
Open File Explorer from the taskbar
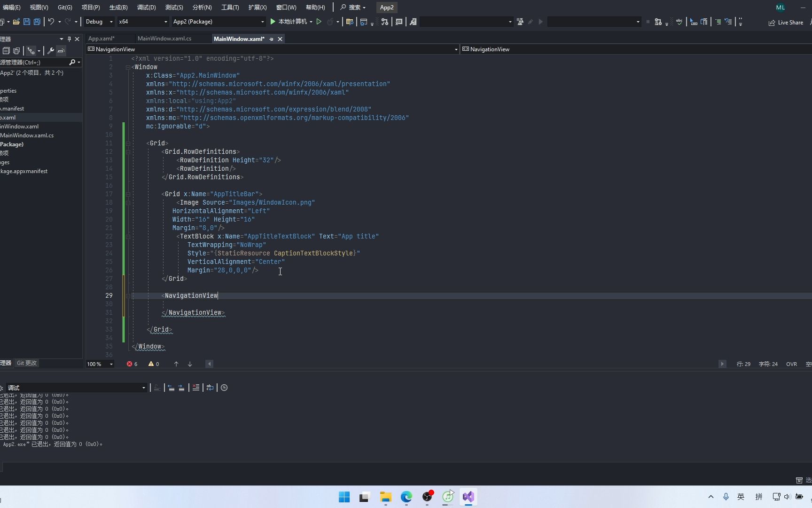click(386, 497)
